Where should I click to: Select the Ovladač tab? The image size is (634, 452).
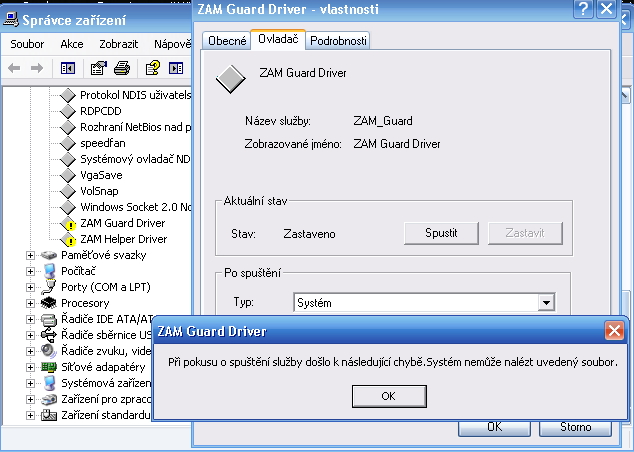(278, 39)
